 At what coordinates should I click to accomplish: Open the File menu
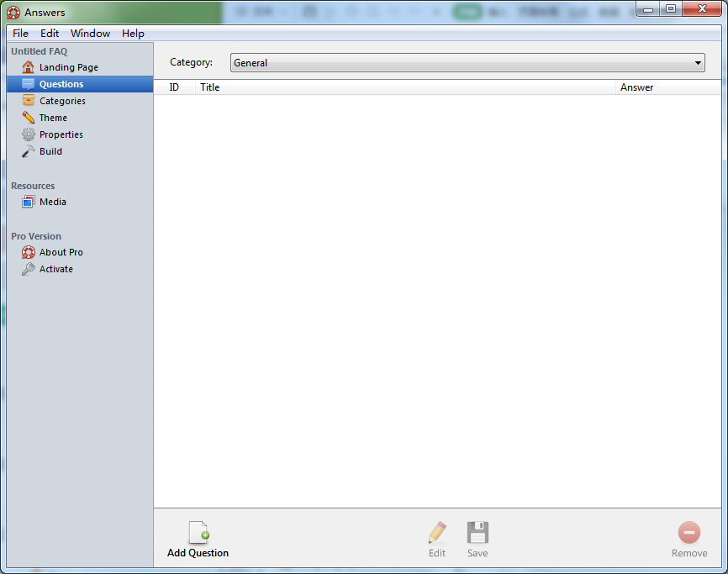click(20, 34)
